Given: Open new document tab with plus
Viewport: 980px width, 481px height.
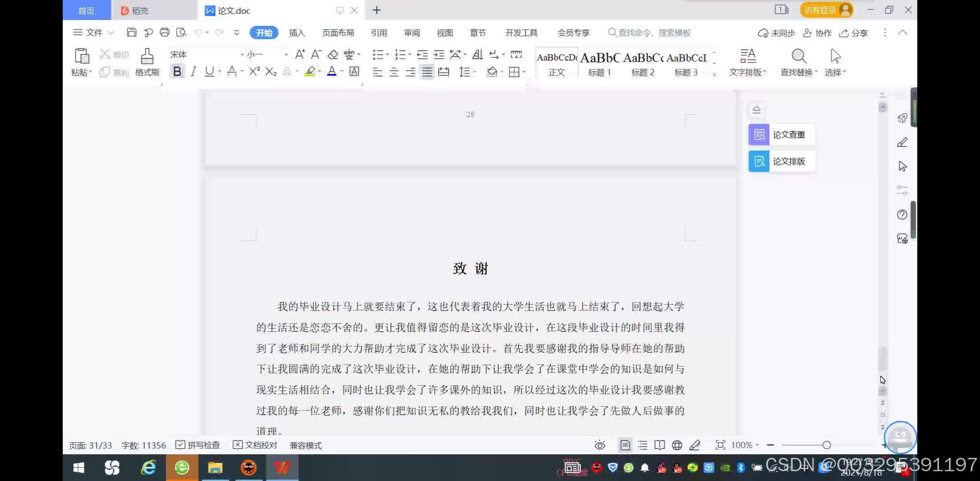Looking at the screenshot, I should tap(377, 10).
